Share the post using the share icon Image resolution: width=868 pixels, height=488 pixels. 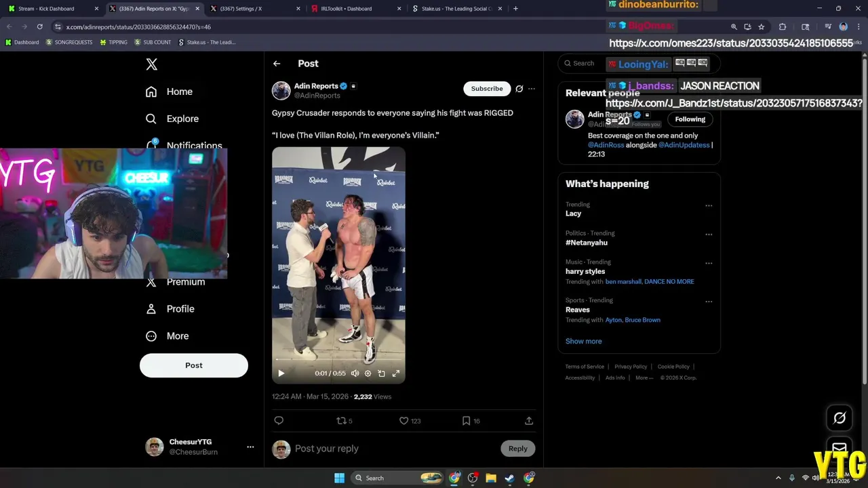(529, 421)
